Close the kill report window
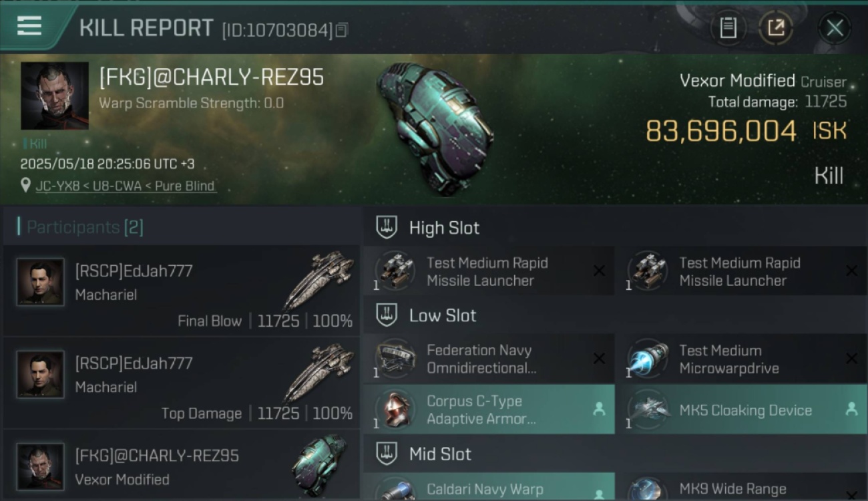868x501 pixels. (x=834, y=28)
